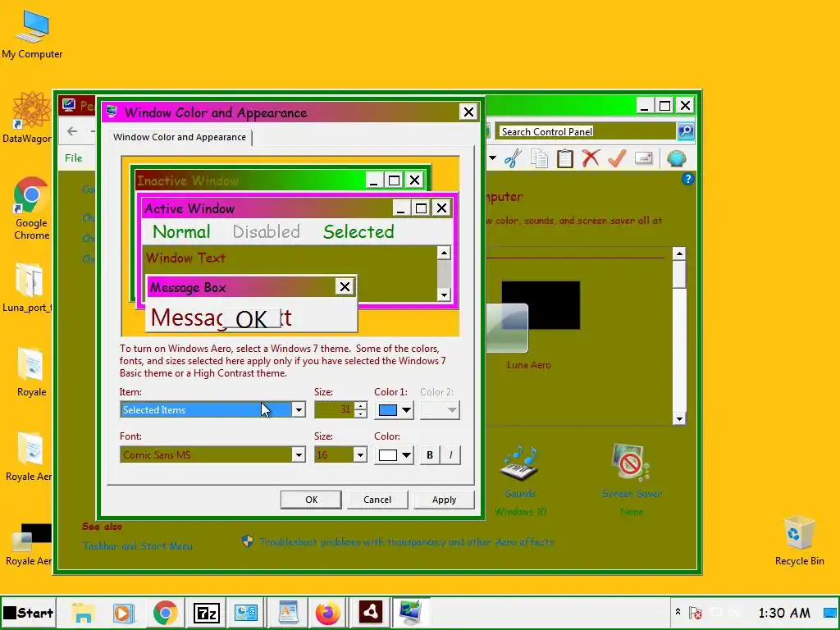
Task: Click the scissors Cut icon in Personalization toolbar
Action: click(x=513, y=158)
